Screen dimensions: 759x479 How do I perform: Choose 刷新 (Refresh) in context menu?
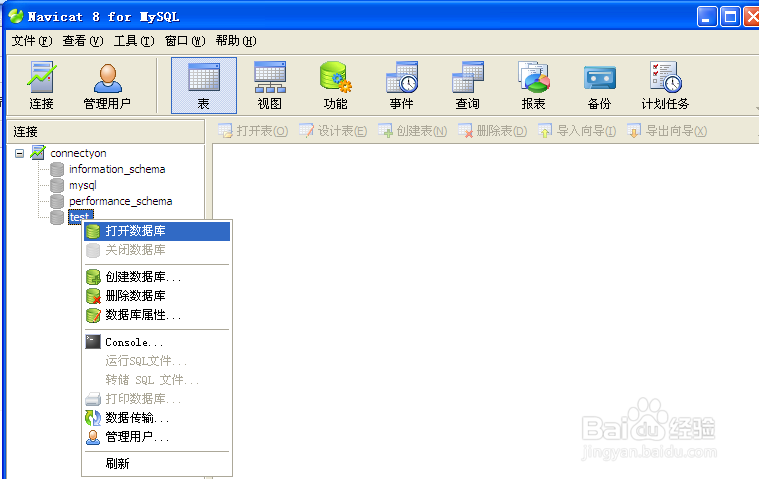click(157, 464)
